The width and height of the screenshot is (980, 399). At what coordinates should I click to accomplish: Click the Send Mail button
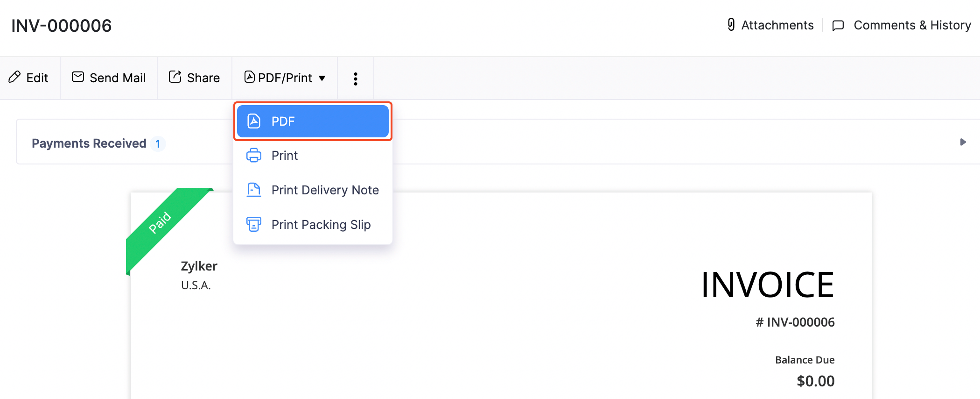pyautogui.click(x=109, y=78)
